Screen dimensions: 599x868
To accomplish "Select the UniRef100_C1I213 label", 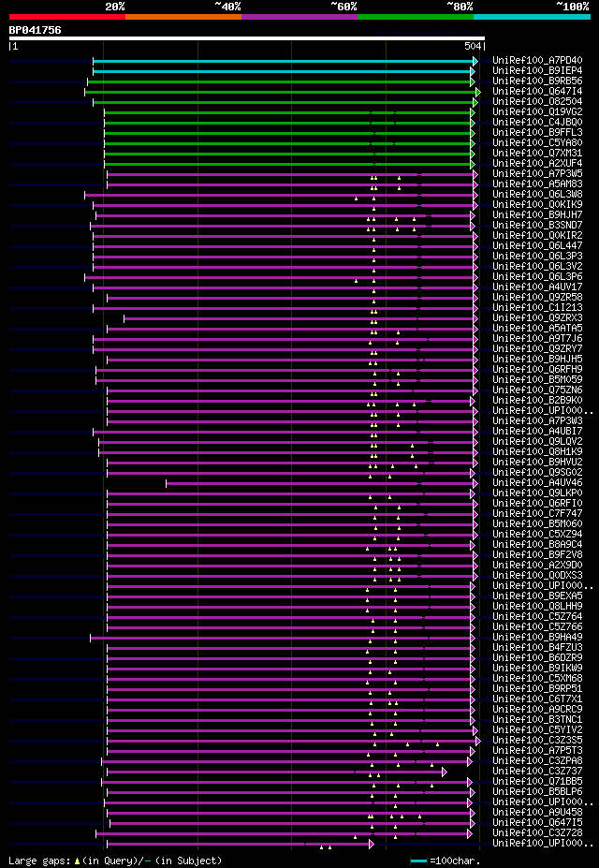I will tap(537, 308).
